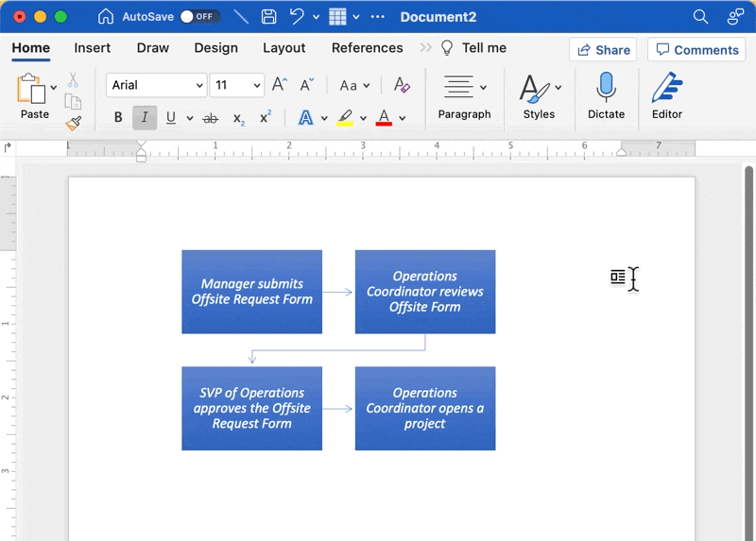Screen dimensions: 756x541
Task: Switch to the Insert tab
Action: tap(93, 48)
